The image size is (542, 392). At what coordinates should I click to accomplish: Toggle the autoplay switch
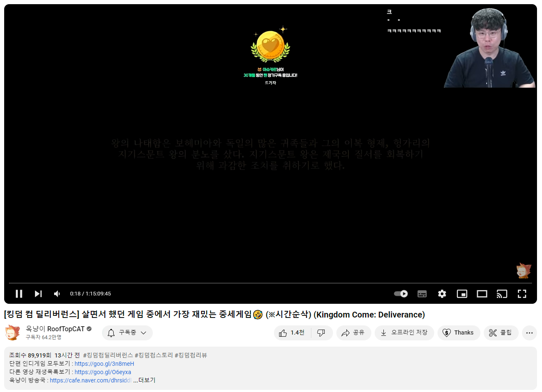point(401,294)
